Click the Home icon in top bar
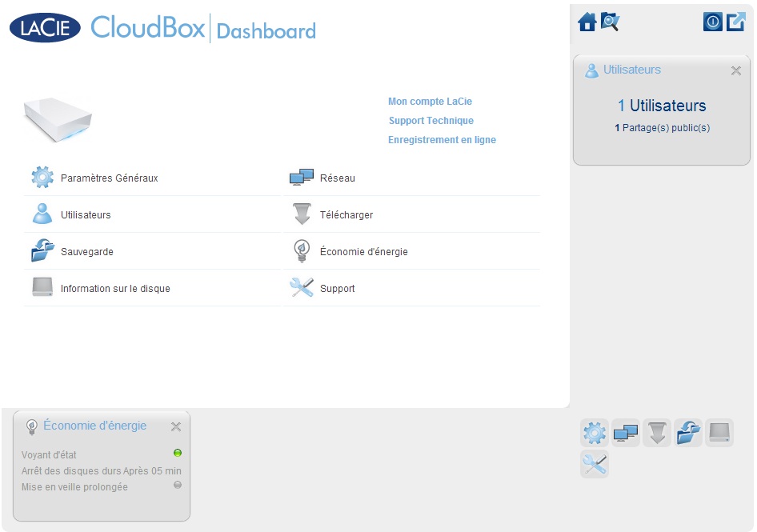Screen dimensions: 757x532 click(x=587, y=22)
